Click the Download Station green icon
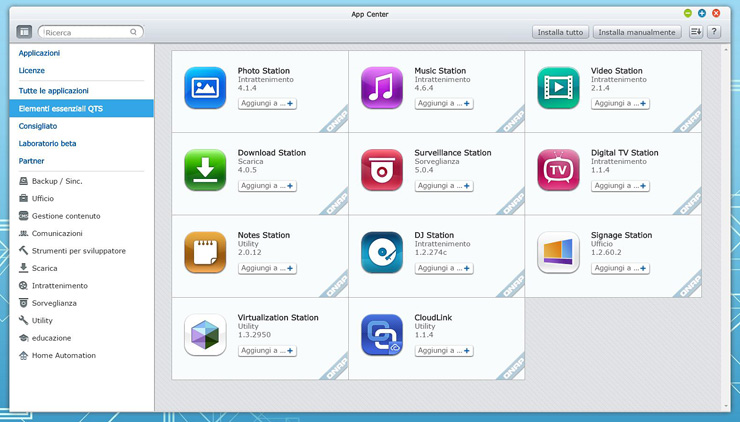Viewport: 740px width, 422px height. coord(205,170)
